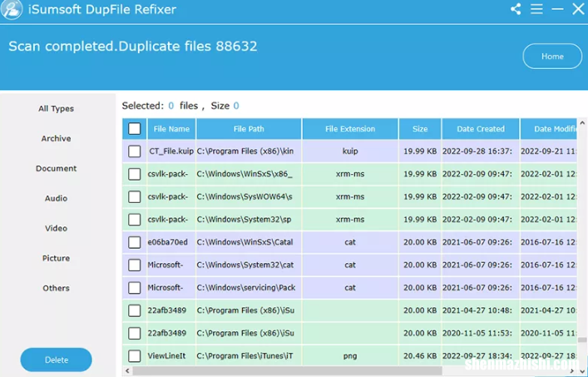
Task: Click path C:\Program Files\iTunes\iT
Action: (x=245, y=356)
